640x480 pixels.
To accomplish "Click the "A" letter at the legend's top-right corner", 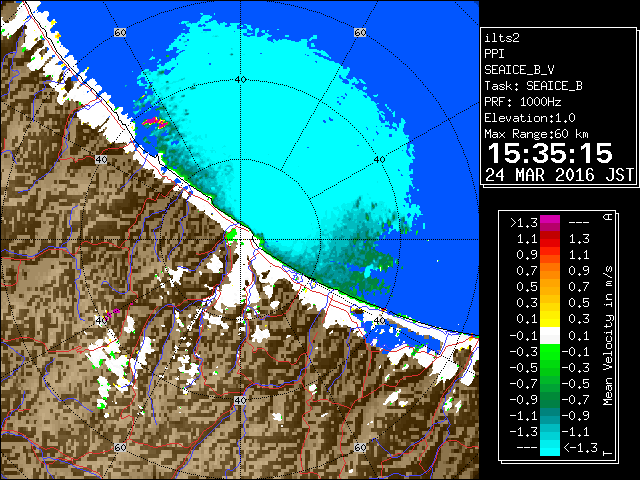I will [608, 217].
